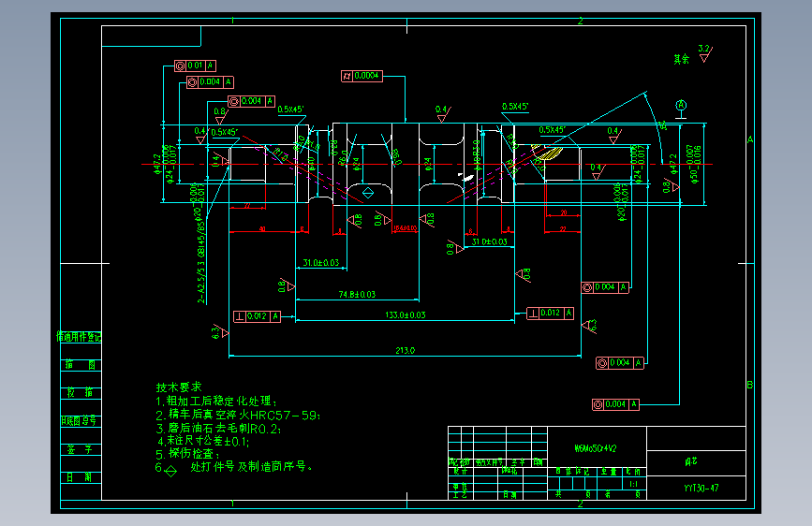Select the red 40 length dimension
Image resolution: width=812 pixels, height=526 pixels.
[262, 228]
